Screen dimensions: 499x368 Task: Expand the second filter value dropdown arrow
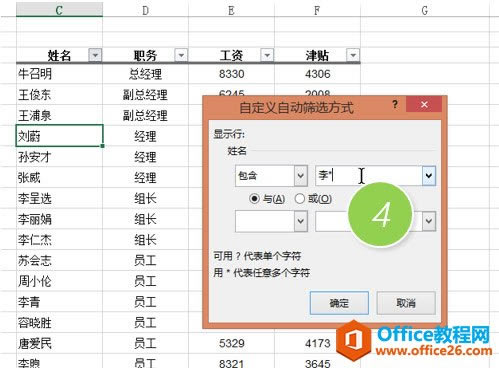pyautogui.click(x=429, y=221)
